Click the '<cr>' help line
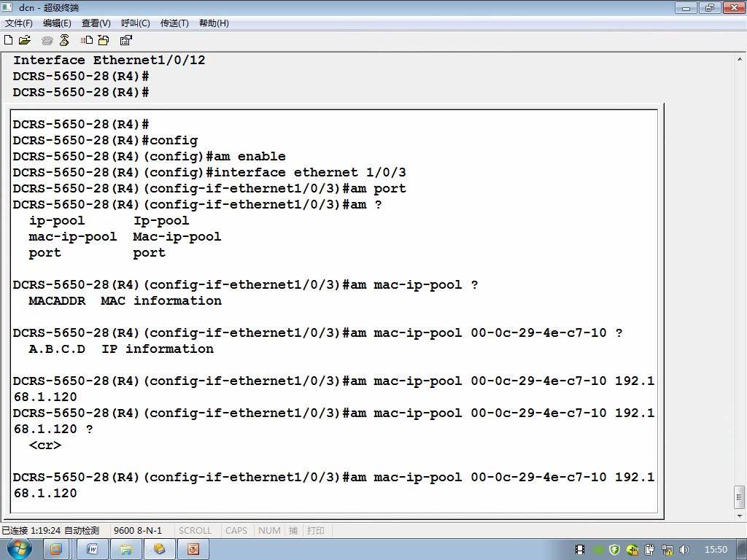Image resolution: width=747 pixels, height=560 pixels. coord(44,446)
